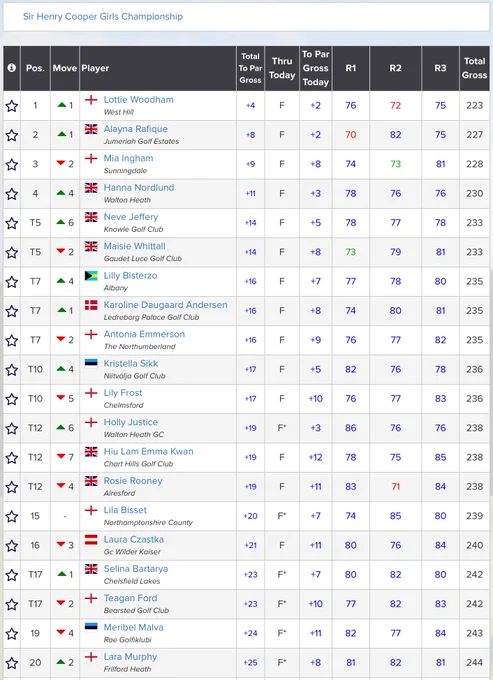The width and height of the screenshot is (493, 680).
Task: Click the star icon for Rosie Rooney
Action: click(x=12, y=487)
